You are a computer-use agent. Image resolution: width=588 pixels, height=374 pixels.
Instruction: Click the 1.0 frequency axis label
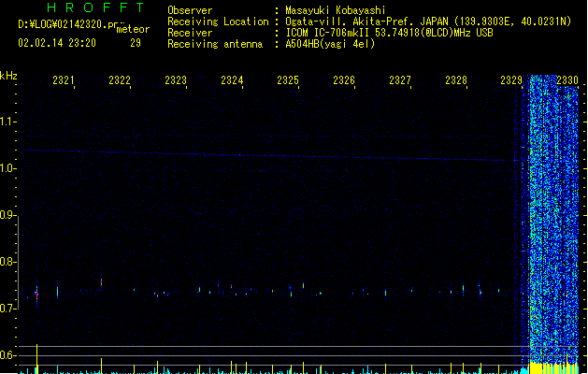7,168
